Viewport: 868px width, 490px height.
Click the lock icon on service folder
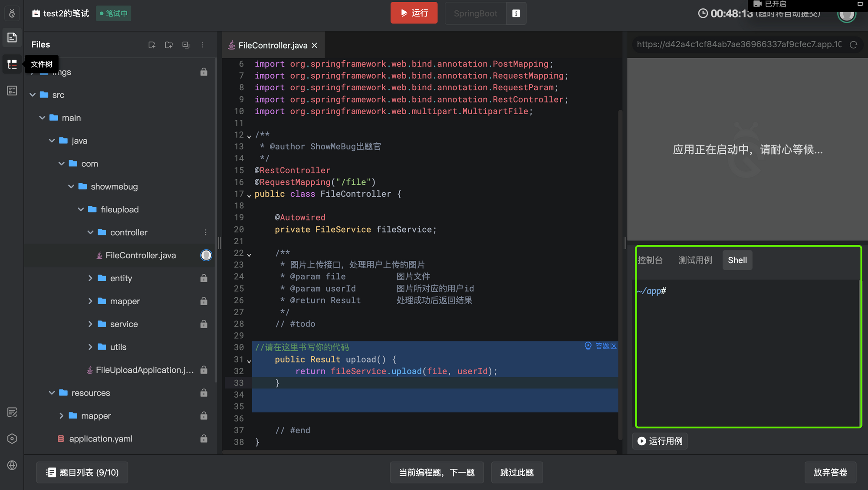click(204, 324)
